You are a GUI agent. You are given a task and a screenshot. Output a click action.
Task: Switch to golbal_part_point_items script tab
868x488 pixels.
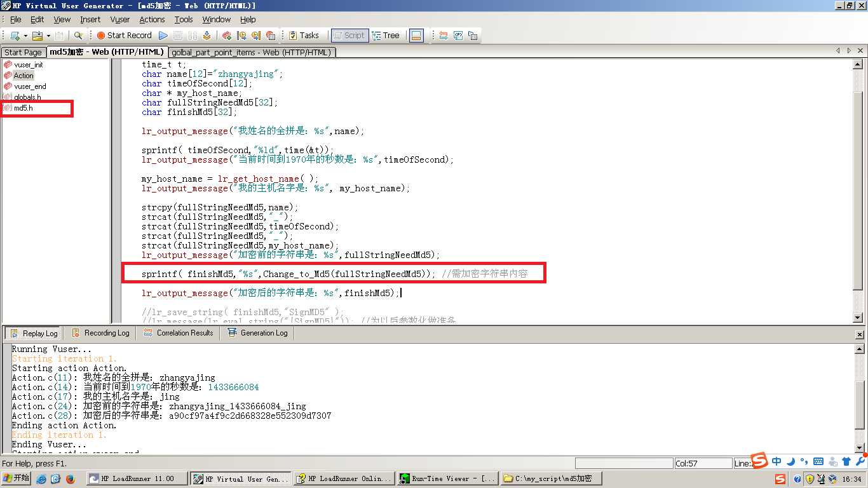pos(252,52)
